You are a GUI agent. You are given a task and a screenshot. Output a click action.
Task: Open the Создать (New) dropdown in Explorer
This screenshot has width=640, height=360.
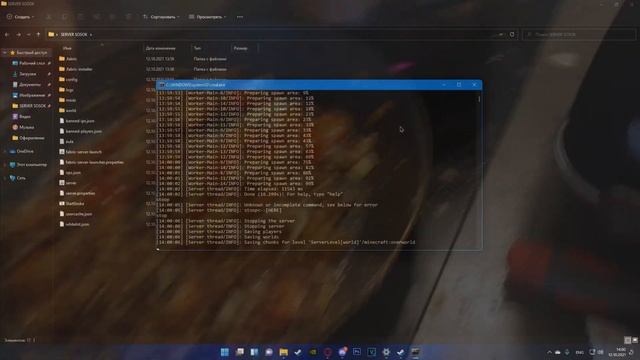click(20, 17)
